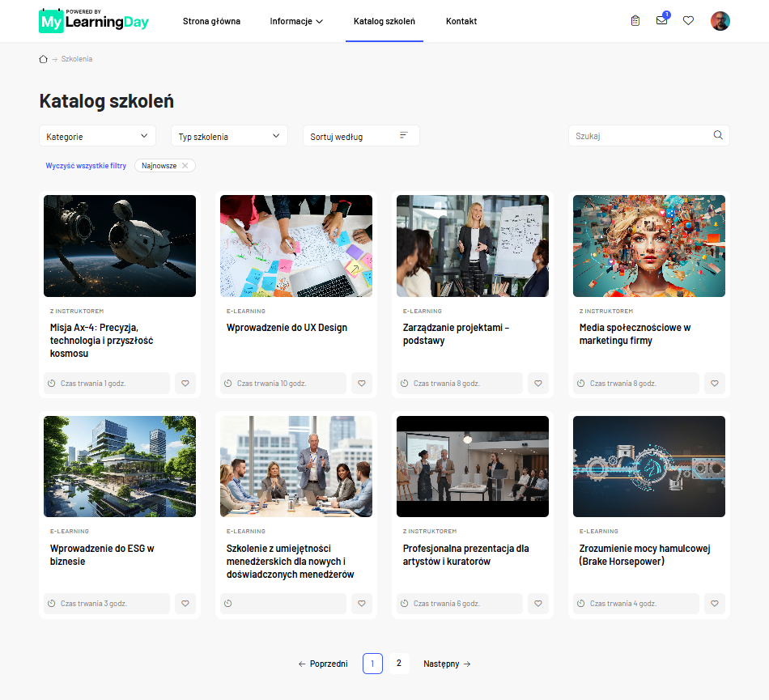Open the Brake Horsepower gears thumbnail
The height and width of the screenshot is (700, 769).
[x=649, y=466]
